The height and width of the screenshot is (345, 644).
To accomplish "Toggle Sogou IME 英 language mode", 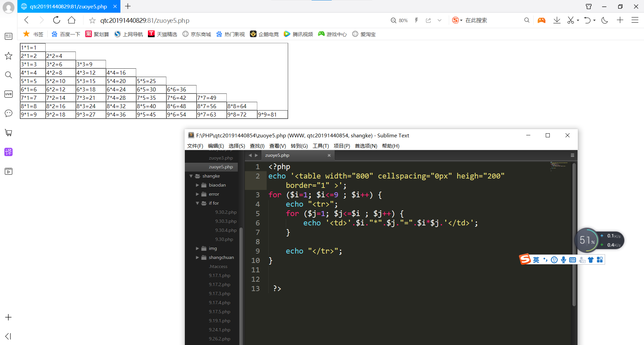I will [x=536, y=260].
